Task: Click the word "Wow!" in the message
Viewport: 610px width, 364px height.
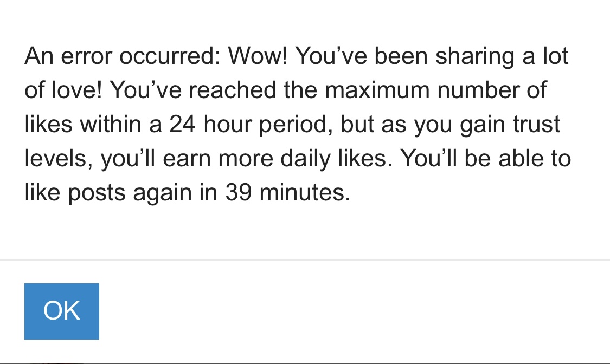Action: click(x=258, y=56)
